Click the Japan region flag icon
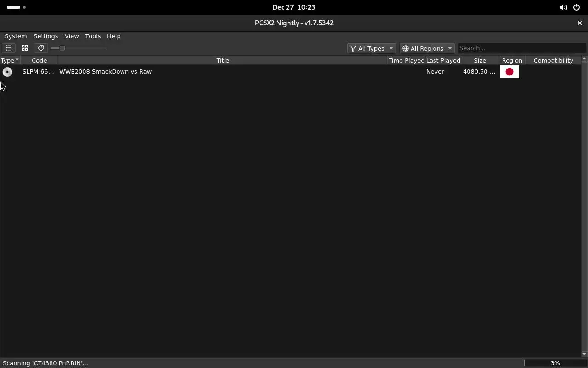The height and width of the screenshot is (368, 588). (x=509, y=72)
